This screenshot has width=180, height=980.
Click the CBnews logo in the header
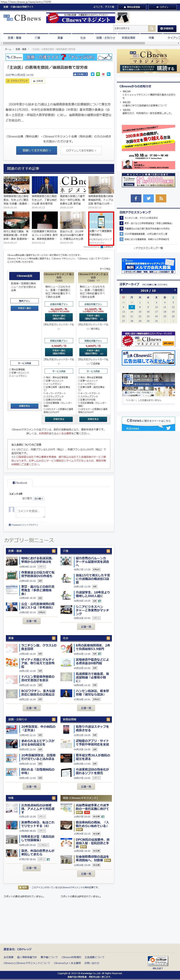(22, 18)
